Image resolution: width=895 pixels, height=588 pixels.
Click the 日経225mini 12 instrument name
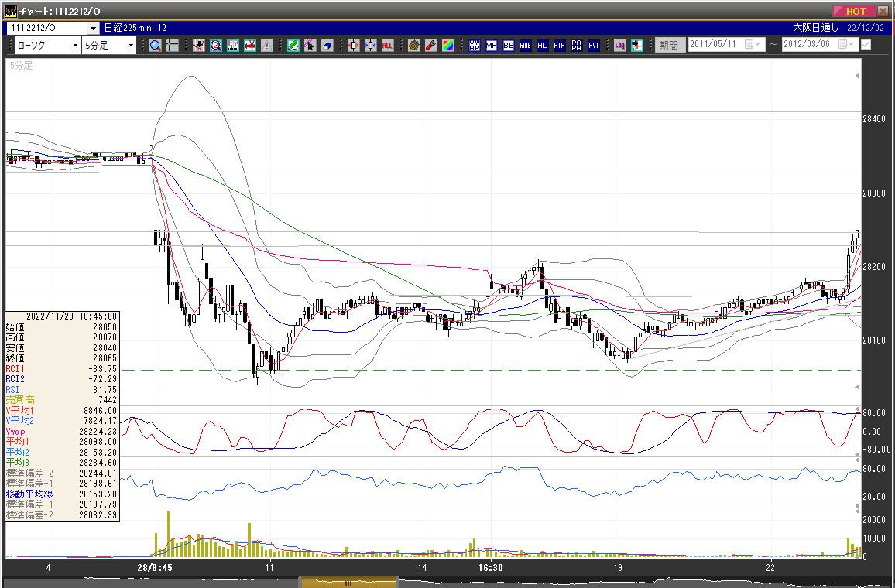(x=135, y=27)
